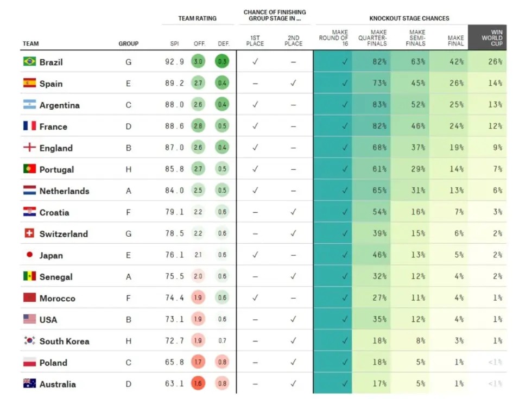Viewport: 532px width, 399px height.
Task: Open the Switzerland team name link
Action: (63, 234)
